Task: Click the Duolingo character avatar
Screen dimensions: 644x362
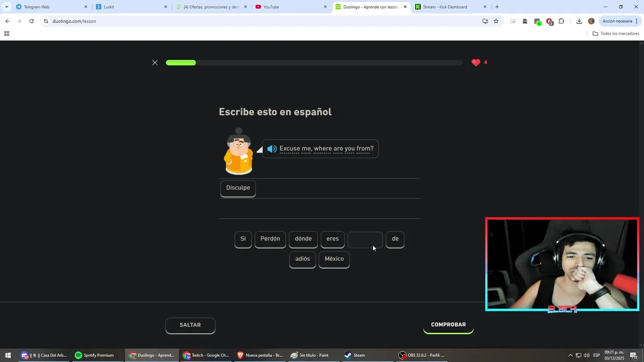Action: [x=238, y=151]
